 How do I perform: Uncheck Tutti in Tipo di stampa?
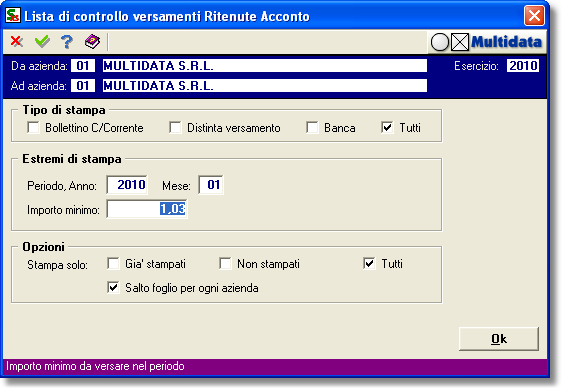(387, 128)
